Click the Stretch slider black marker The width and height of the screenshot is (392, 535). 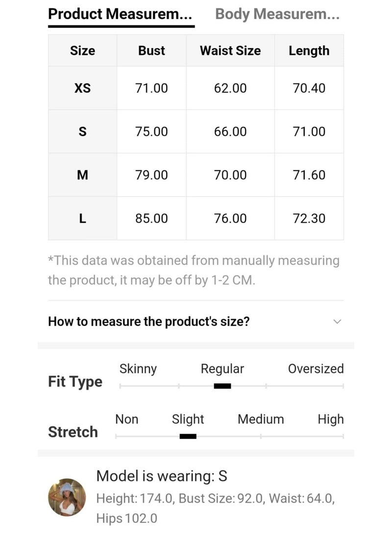pos(188,436)
